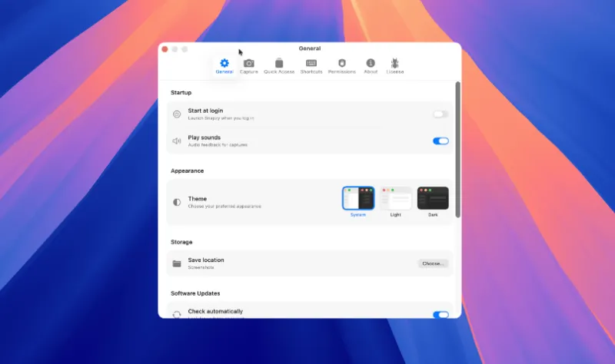Choose the Light theme thumbnail
This screenshot has width=615, height=364.
395,198
